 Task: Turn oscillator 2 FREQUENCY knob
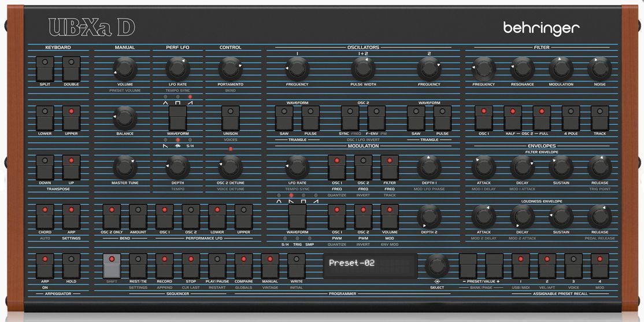[x=429, y=69]
